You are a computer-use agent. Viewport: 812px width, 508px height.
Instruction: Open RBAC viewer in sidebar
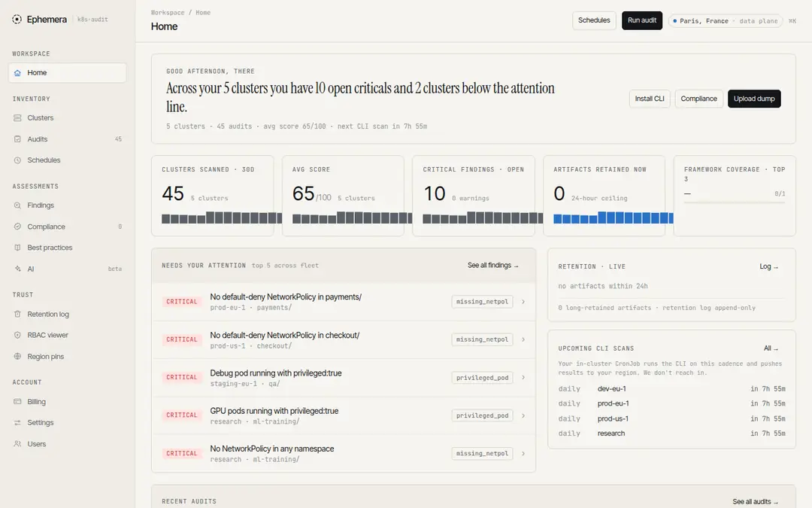click(x=68, y=336)
